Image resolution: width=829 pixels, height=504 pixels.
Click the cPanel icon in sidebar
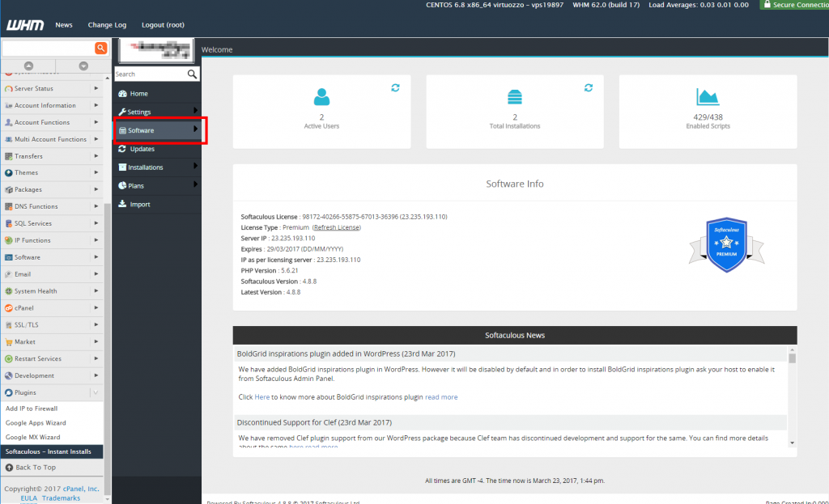8,308
